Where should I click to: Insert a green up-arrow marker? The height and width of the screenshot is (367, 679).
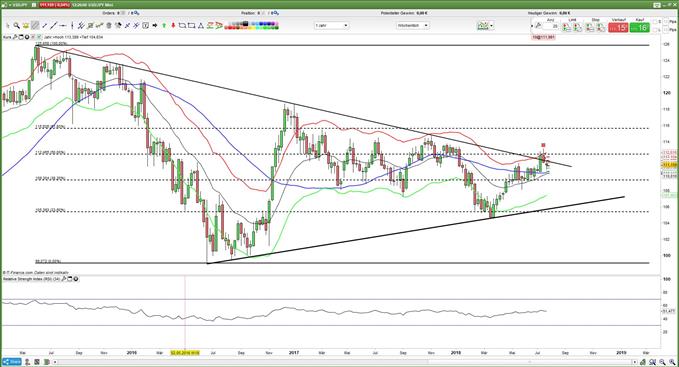(164, 26)
